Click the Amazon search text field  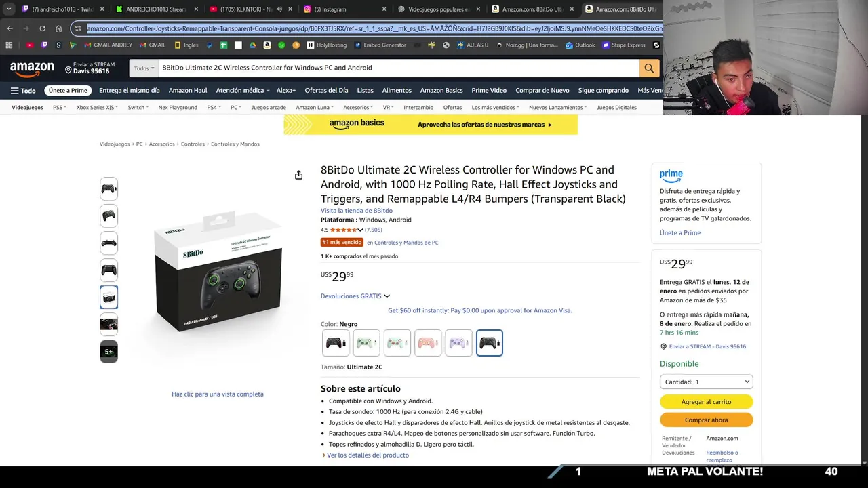click(x=399, y=68)
